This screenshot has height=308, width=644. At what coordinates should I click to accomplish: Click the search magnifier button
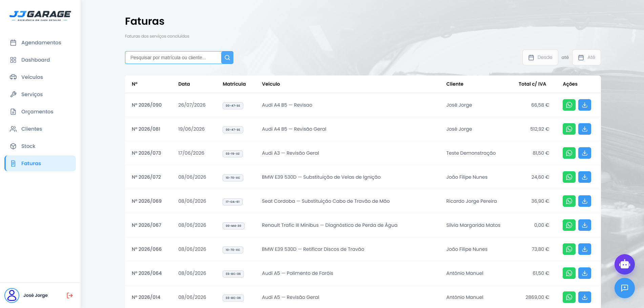click(x=227, y=58)
